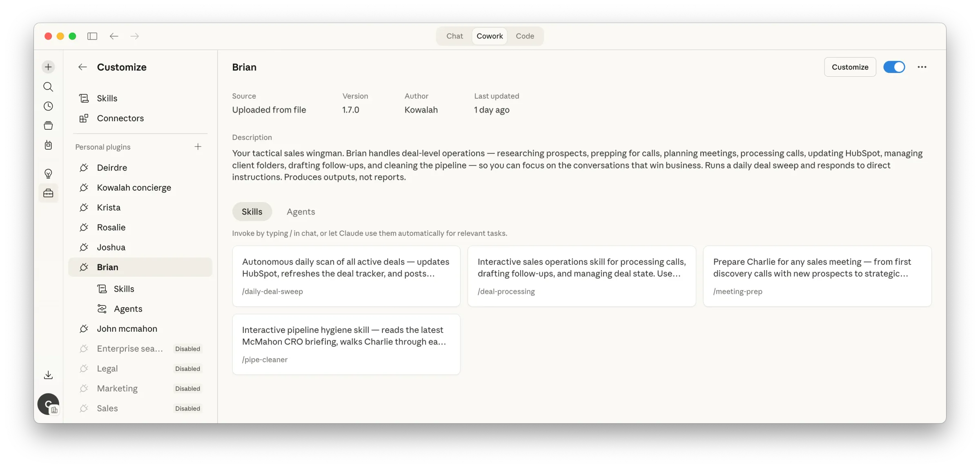The height and width of the screenshot is (468, 980).
Task: Open Connectors in Customize panel
Action: coord(120,118)
